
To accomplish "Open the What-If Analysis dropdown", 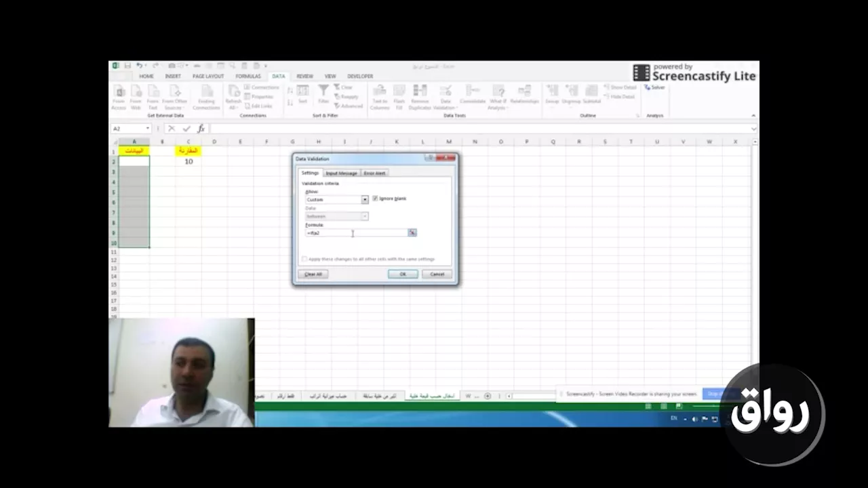I will point(498,97).
